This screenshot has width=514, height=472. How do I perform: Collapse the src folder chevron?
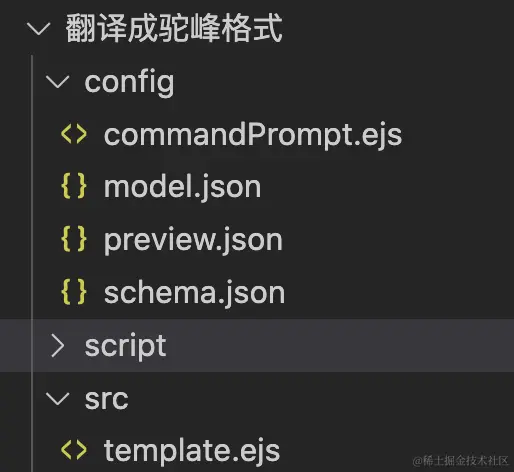(x=57, y=399)
